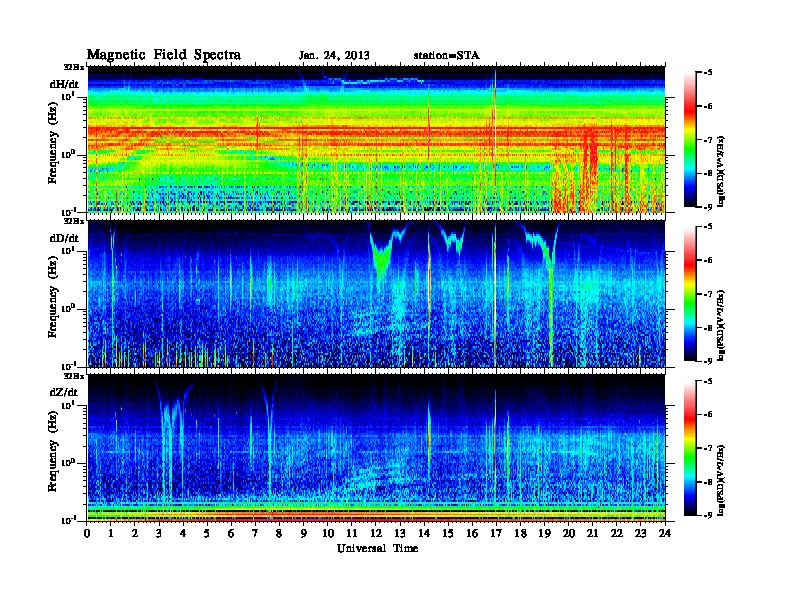Screen dimensions: 792x612
Task: Click the 10¹ frequency tick of dZ/dt panel
Action: point(69,405)
